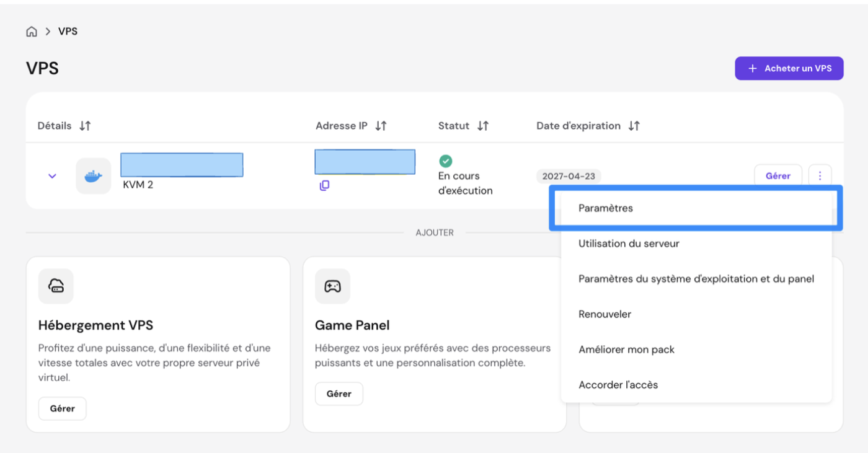Click the Détails column header
Viewport: 868px width, 453px height.
tap(55, 126)
